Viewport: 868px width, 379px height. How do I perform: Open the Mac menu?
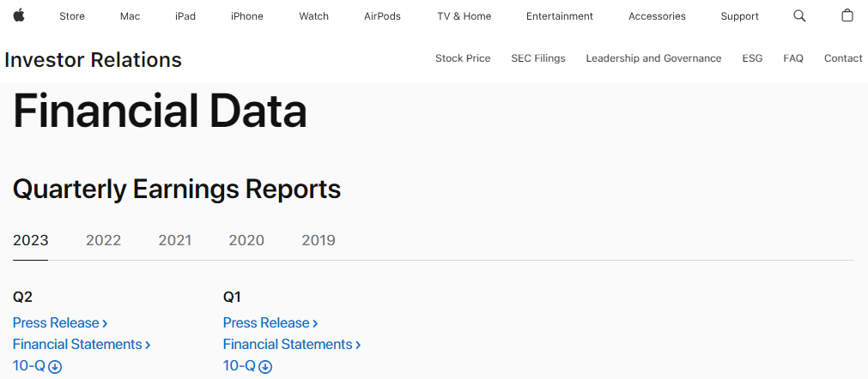point(131,16)
